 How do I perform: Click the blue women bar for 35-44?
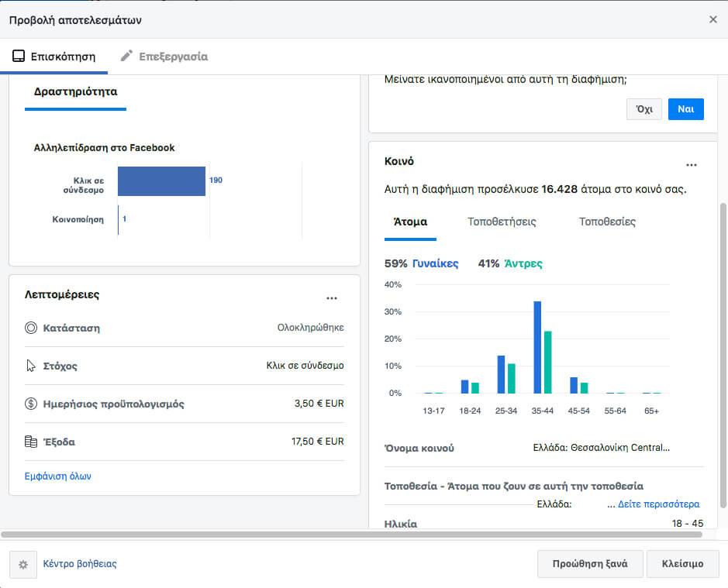(x=537, y=347)
